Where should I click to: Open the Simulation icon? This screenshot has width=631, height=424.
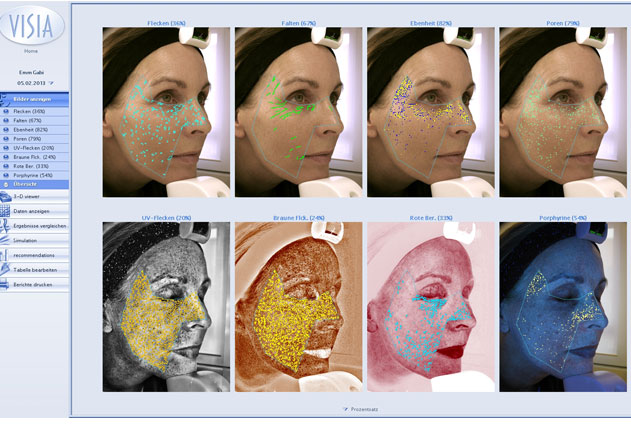coord(5,240)
